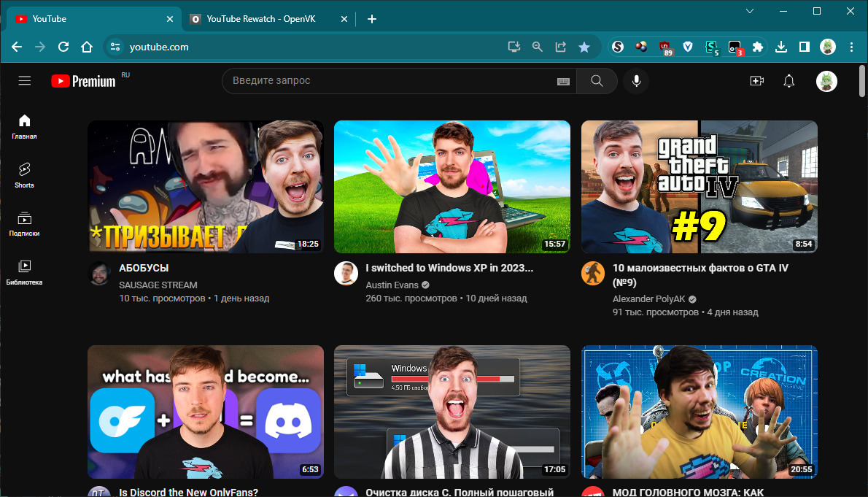Viewport: 868px width, 497px height.
Task: Close the YouTube tab
Action: [x=170, y=19]
